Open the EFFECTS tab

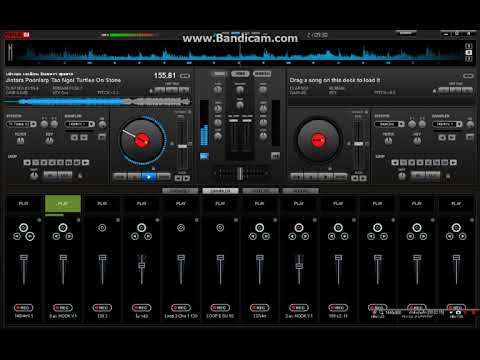point(260,191)
